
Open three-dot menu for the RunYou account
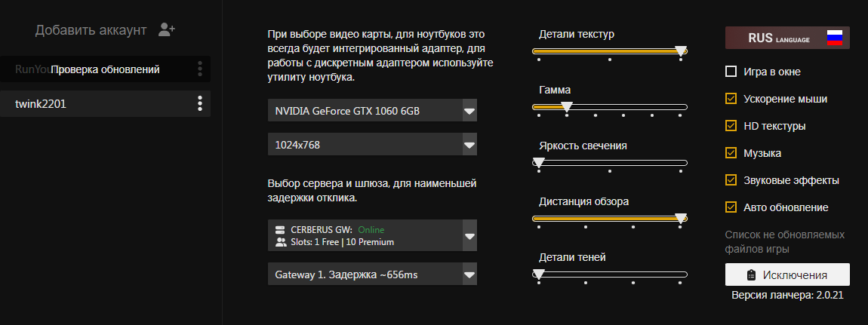pos(200,69)
